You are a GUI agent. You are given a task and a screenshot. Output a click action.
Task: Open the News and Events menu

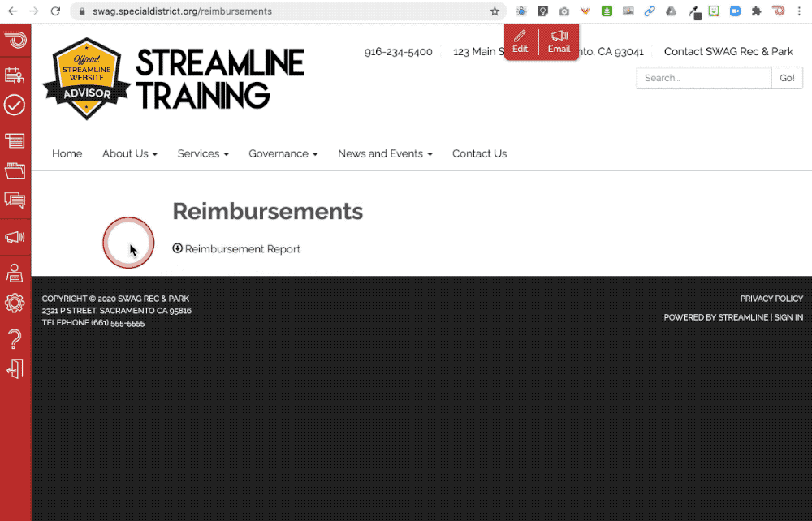[x=385, y=153]
